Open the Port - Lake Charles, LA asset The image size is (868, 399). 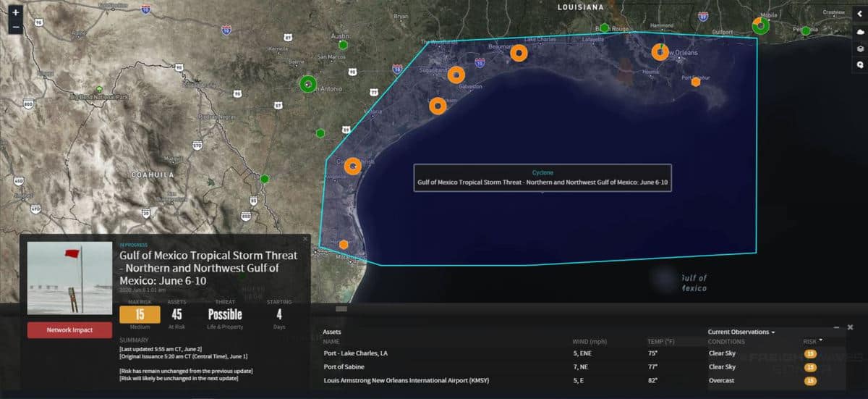pyautogui.click(x=356, y=353)
